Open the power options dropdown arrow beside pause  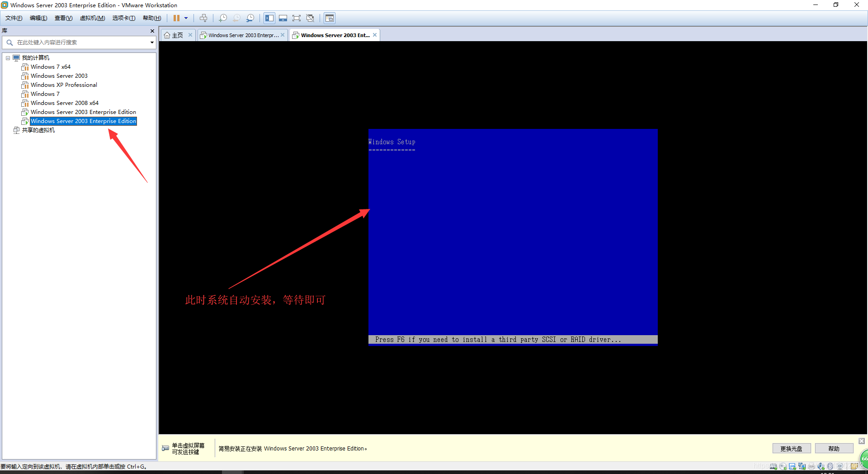(x=186, y=18)
